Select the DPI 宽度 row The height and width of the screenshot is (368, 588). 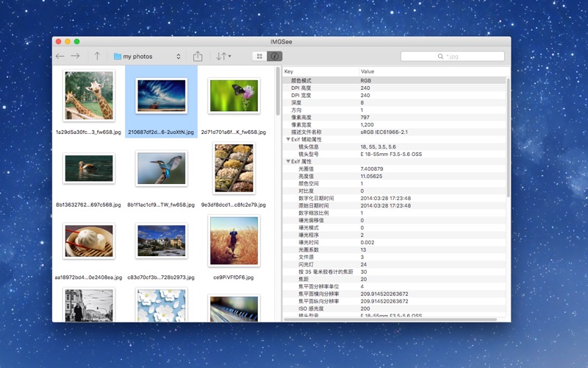tap(395, 96)
